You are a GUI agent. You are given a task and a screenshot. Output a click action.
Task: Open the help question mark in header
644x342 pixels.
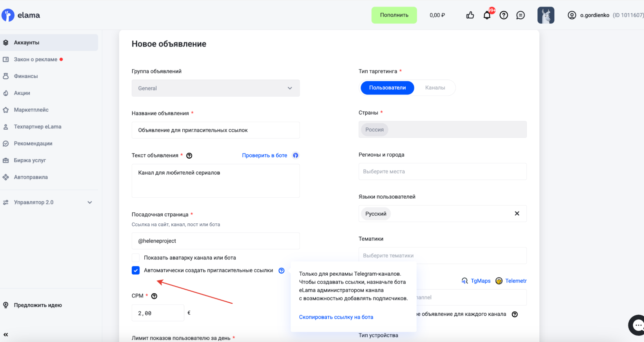pos(504,15)
